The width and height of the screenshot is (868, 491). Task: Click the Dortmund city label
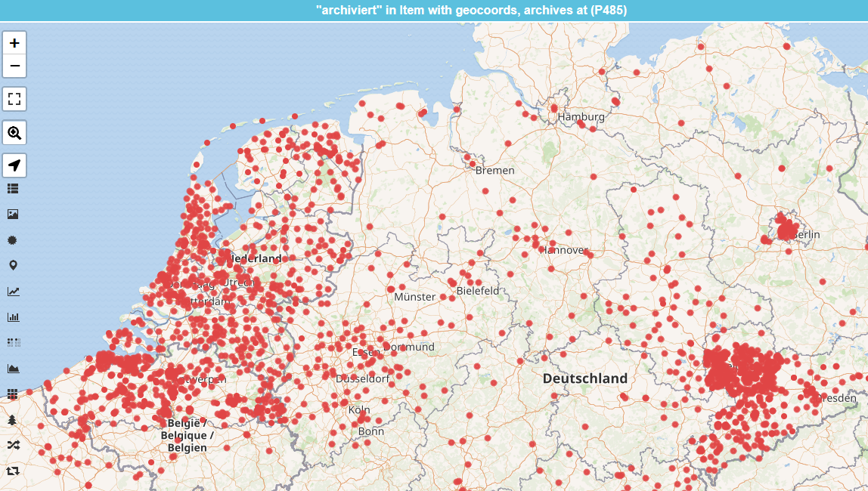coord(408,347)
